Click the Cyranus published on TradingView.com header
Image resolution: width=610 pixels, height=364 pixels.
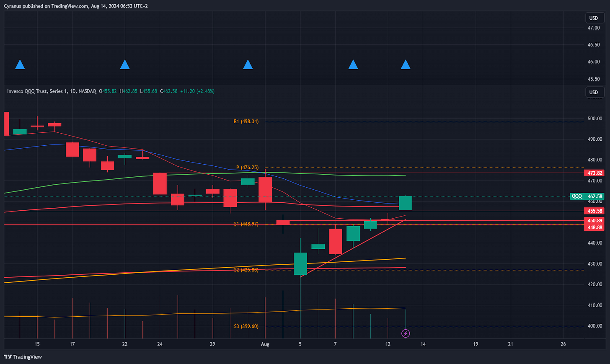[x=76, y=6]
